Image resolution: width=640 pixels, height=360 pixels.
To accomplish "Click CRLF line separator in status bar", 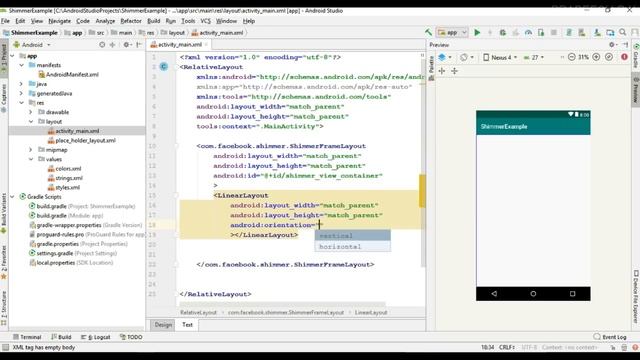I will 507,347.
